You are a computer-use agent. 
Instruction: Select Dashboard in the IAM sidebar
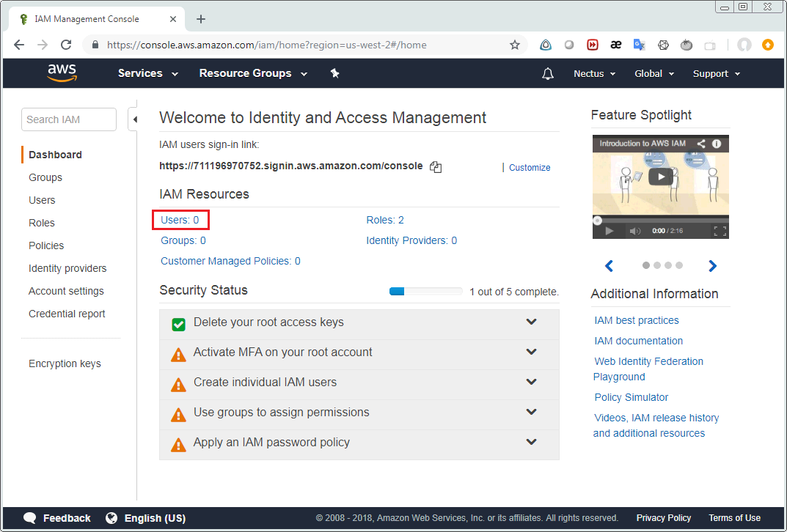55,155
